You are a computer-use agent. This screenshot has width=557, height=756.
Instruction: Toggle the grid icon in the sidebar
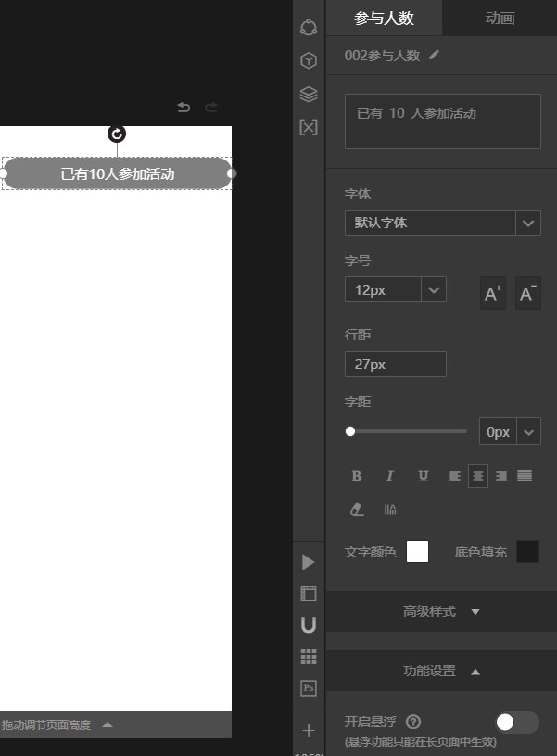pyautogui.click(x=309, y=657)
